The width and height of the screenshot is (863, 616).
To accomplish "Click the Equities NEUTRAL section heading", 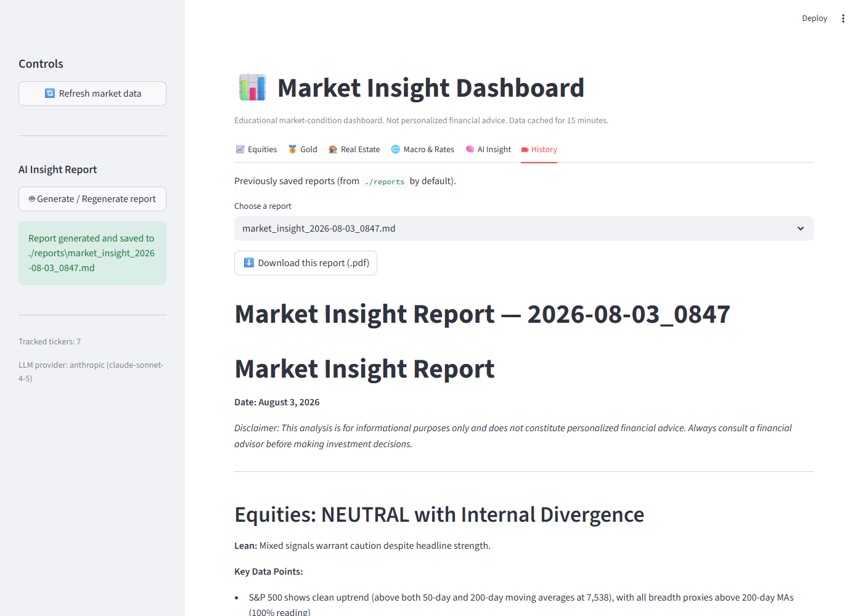I will point(440,514).
